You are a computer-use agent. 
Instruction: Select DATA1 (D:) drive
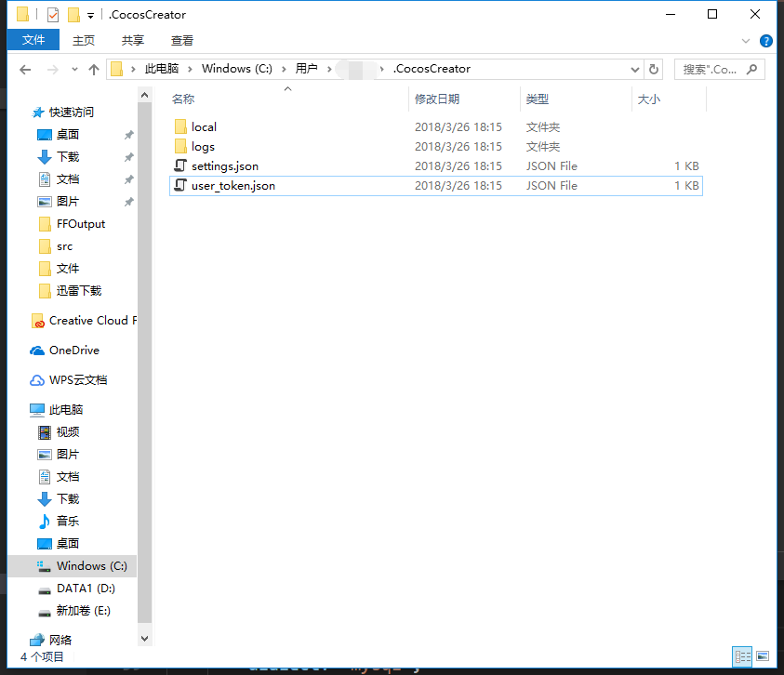(x=86, y=589)
